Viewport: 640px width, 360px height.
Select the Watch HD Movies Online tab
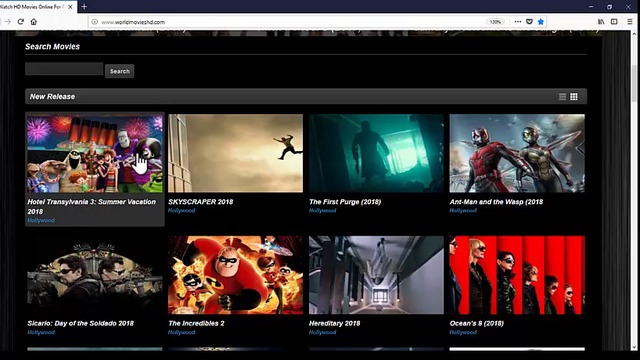point(38,7)
